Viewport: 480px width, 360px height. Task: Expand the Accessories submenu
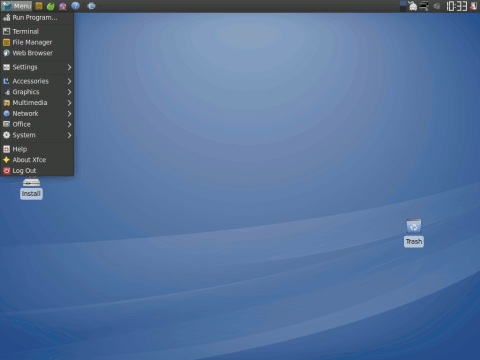(37, 81)
